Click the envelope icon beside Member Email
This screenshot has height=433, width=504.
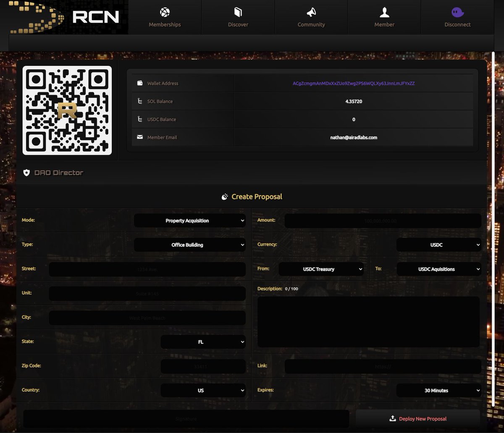140,137
